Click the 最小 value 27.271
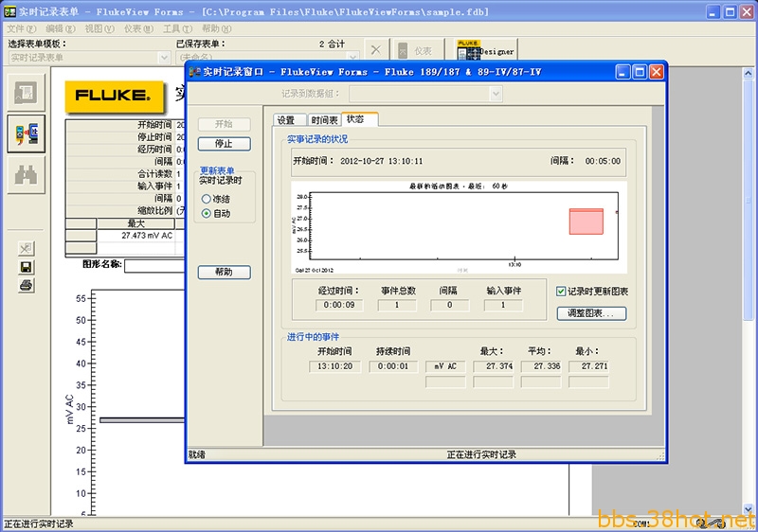 click(588, 366)
